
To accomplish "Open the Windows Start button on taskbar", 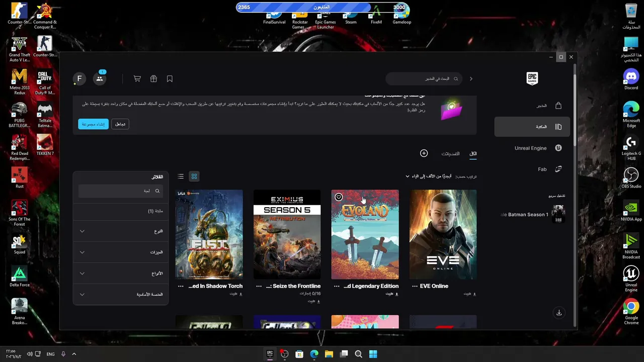I will coord(373,354).
